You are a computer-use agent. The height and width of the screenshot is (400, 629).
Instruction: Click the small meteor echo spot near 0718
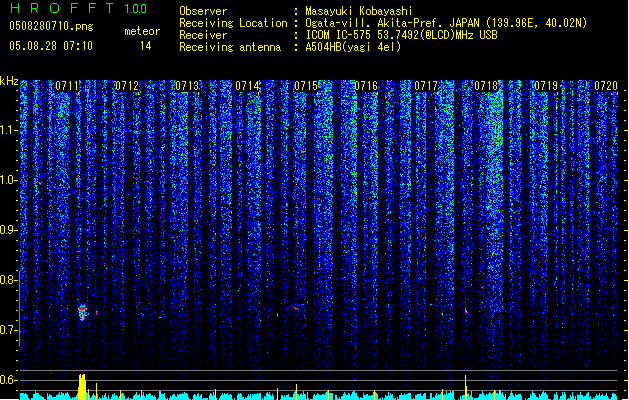466,311
